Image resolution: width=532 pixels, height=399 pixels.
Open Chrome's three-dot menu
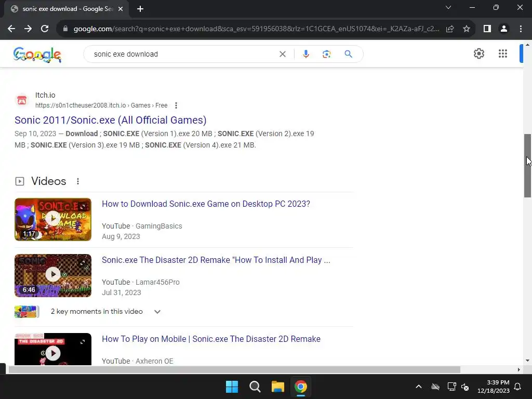point(521,29)
